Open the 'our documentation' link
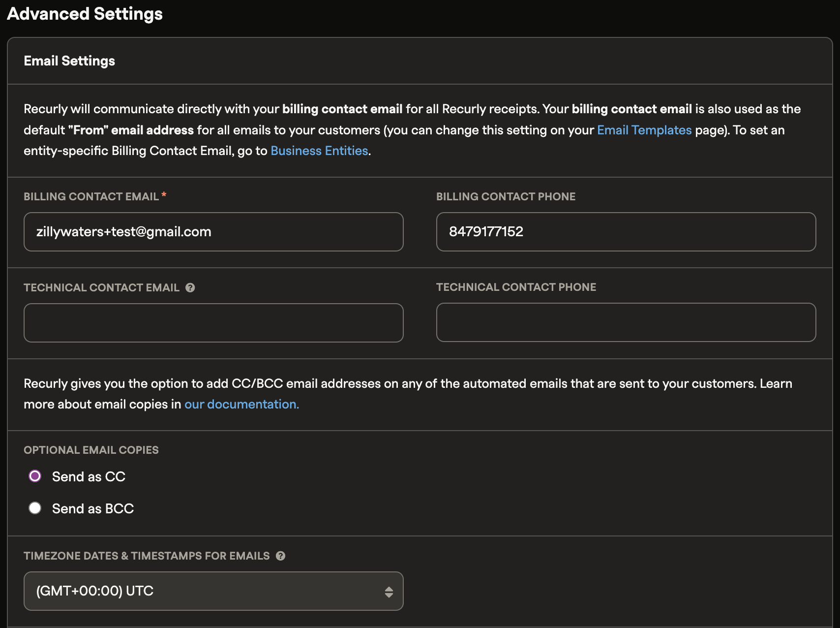Screen dimensions: 840x628 pyautogui.click(x=241, y=404)
